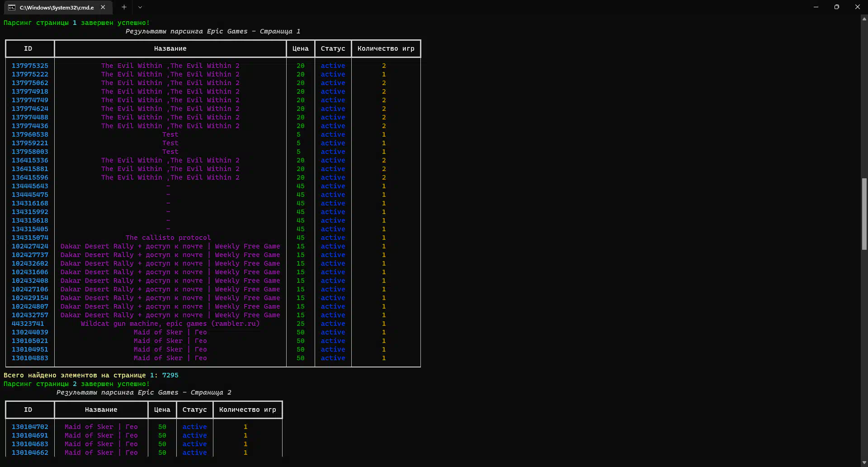Image resolution: width=868 pixels, height=467 pixels.
Task: Click 'Wildcat gun machine, epic games (rambler.ru)' text
Action: pos(170,324)
